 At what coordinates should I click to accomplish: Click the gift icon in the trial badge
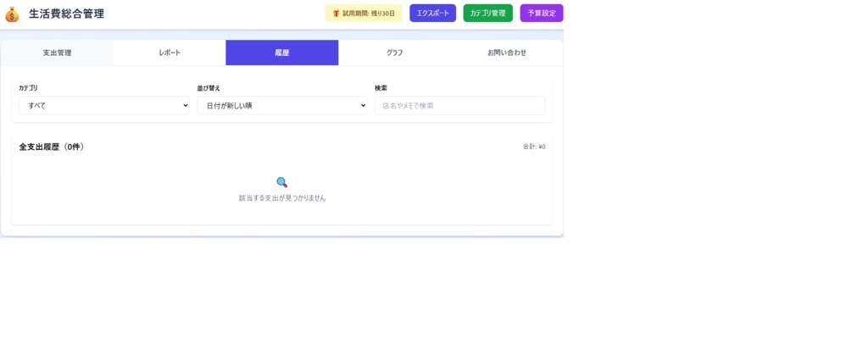[336, 14]
